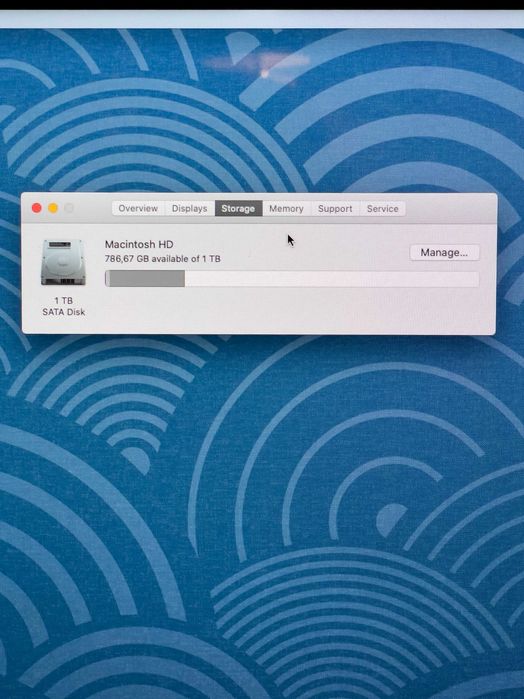
Task: Open the Service tab
Action: 383,208
